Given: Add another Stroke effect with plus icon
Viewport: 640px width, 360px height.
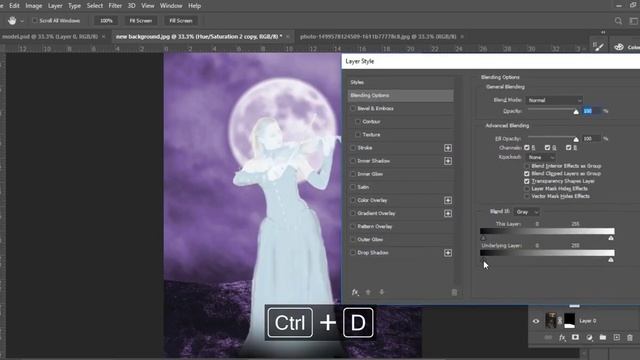Looking at the screenshot, I should (x=448, y=148).
